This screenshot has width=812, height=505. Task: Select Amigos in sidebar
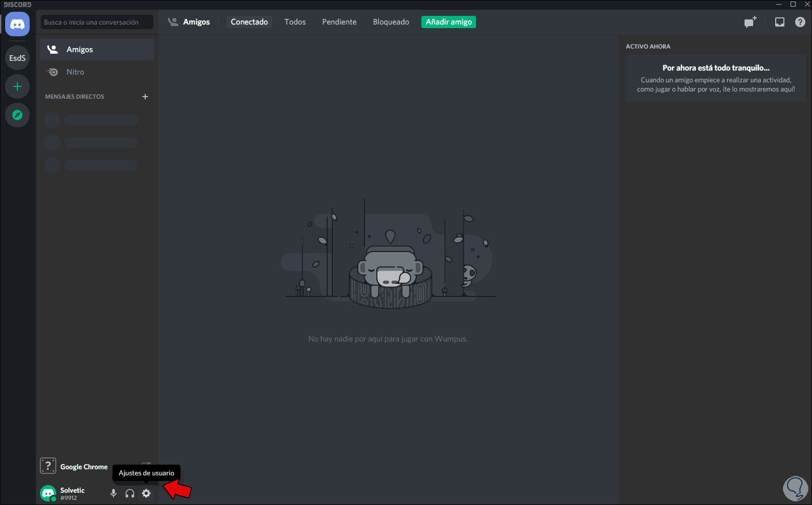point(97,50)
